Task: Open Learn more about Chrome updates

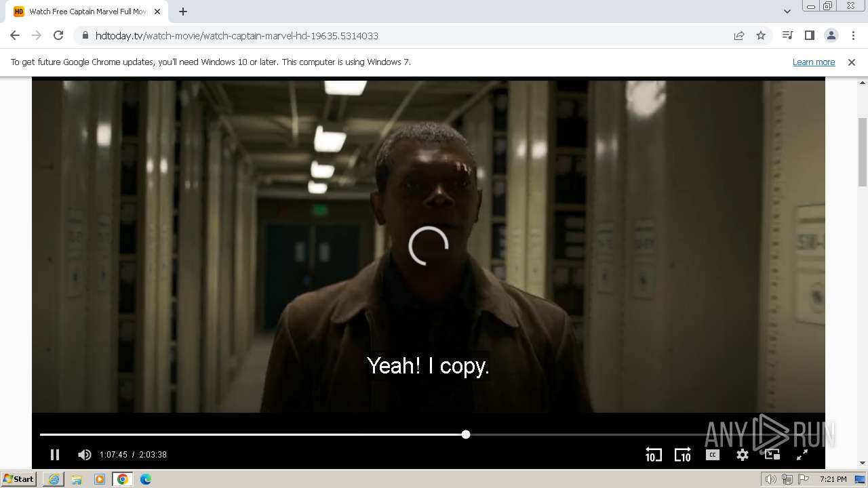Action: [x=814, y=62]
